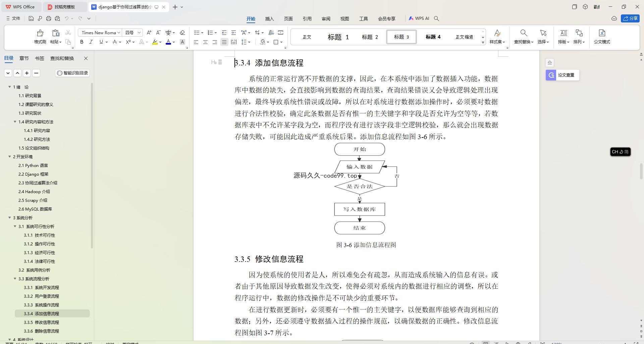Click the plus button in outline panel
Viewport: 644px width, 344px height.
tap(27, 73)
